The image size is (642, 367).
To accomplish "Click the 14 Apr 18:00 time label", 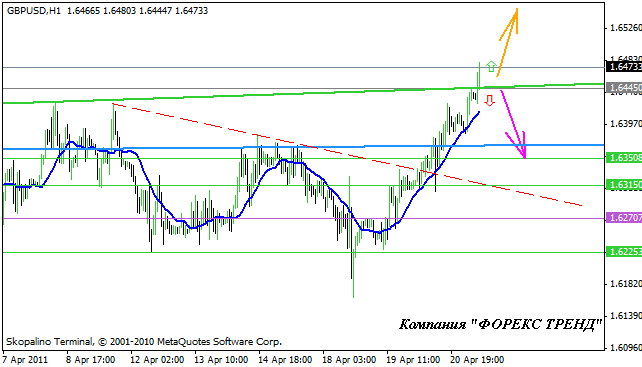I will click(x=285, y=360).
